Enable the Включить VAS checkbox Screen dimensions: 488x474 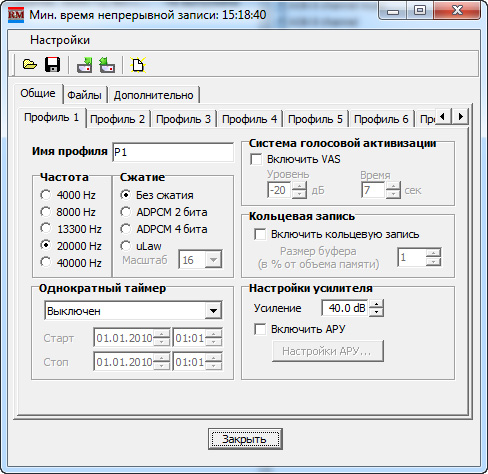pos(256,159)
